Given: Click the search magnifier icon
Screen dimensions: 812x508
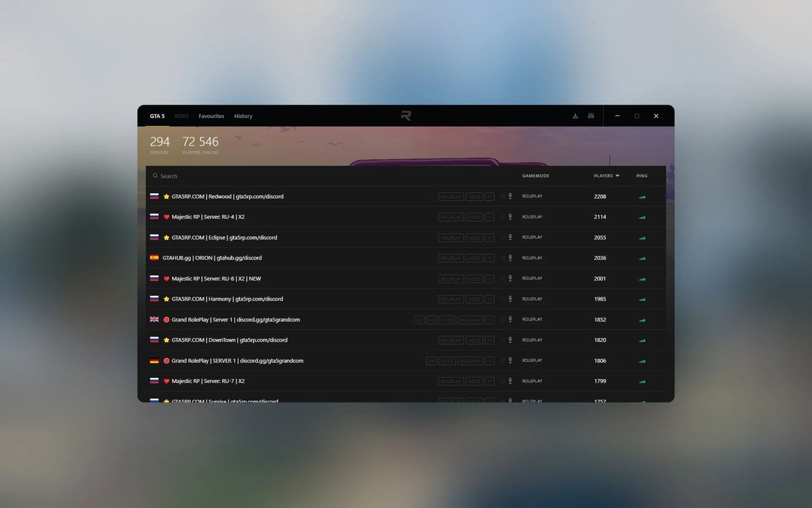Looking at the screenshot, I should click(x=155, y=176).
